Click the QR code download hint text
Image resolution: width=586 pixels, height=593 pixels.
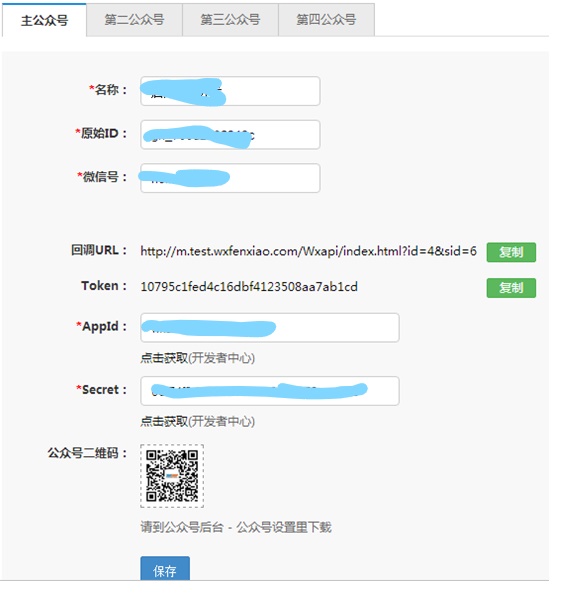236,527
